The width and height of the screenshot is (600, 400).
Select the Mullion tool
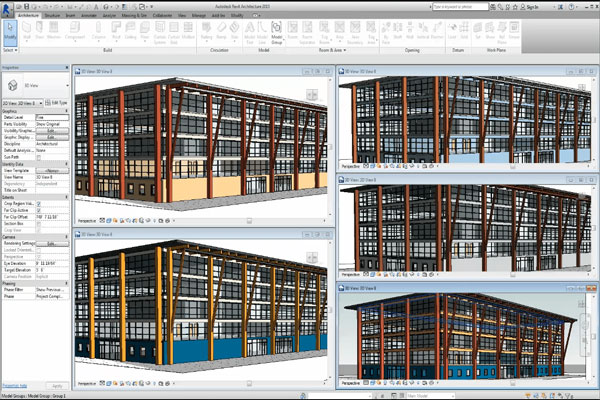[188, 31]
